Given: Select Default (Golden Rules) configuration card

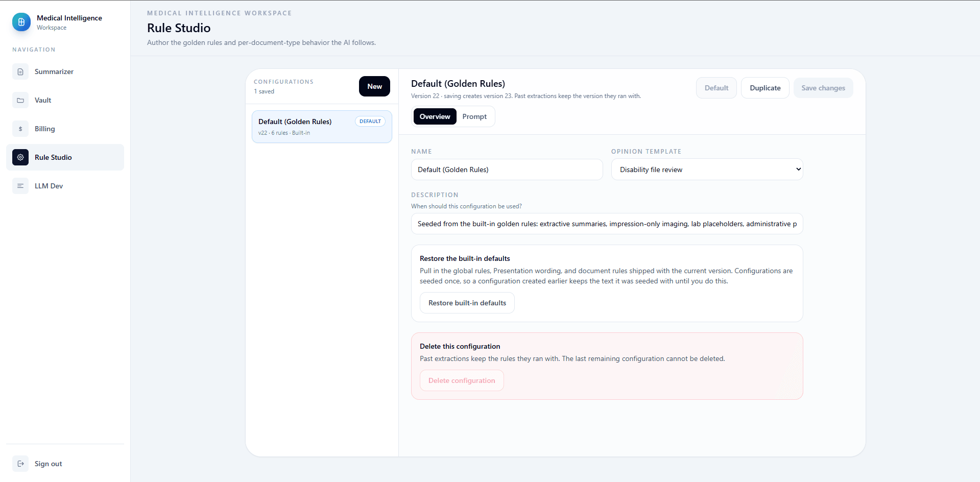Looking at the screenshot, I should [x=322, y=127].
